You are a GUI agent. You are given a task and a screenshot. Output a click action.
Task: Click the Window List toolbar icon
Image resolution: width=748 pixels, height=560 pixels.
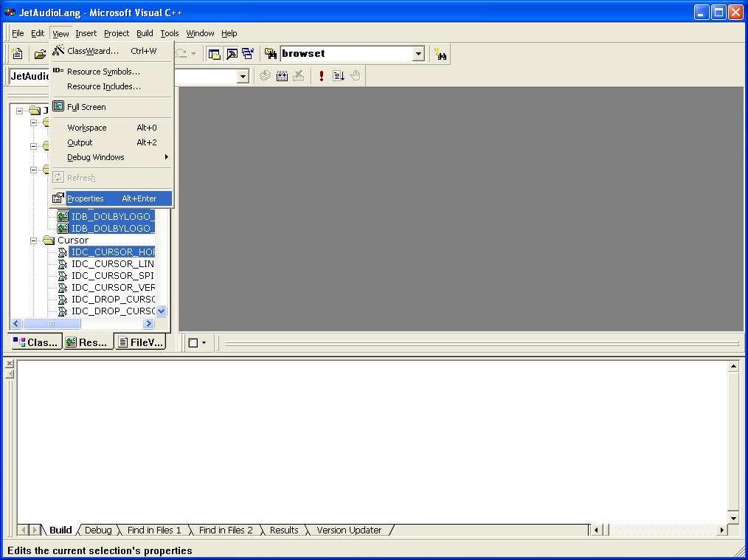point(248,54)
